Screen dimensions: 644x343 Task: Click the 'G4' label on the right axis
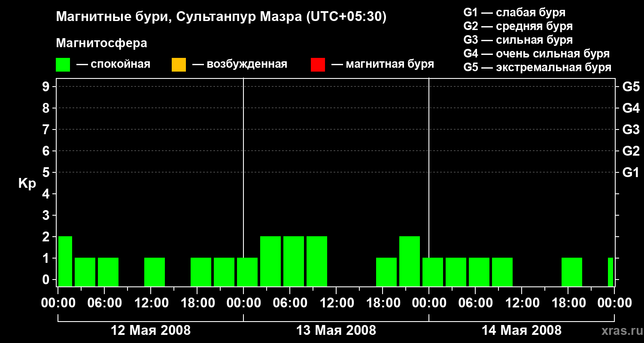click(x=631, y=108)
